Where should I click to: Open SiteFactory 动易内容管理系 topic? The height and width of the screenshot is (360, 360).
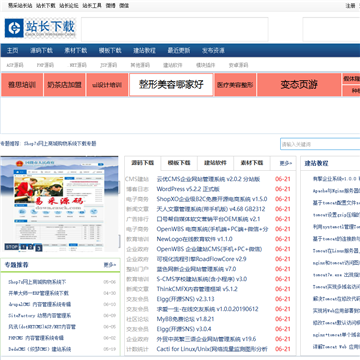click(x=39, y=316)
